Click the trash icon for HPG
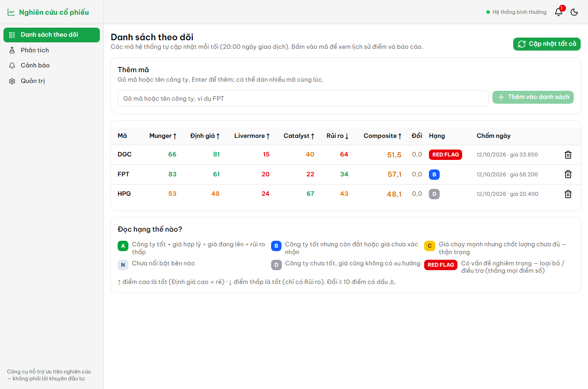Image resolution: width=588 pixels, height=389 pixels. [x=568, y=194]
